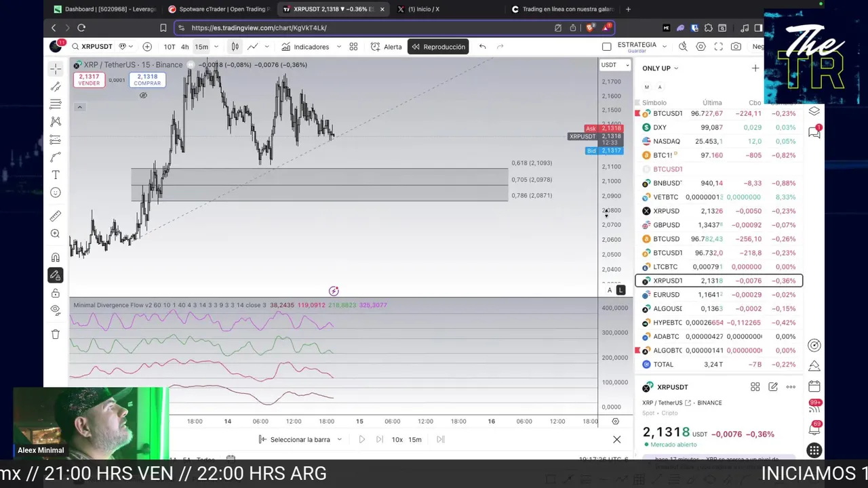The width and height of the screenshot is (868, 488).
Task: Tick the layout selection square before ESTRATEGIA
Action: tap(607, 47)
